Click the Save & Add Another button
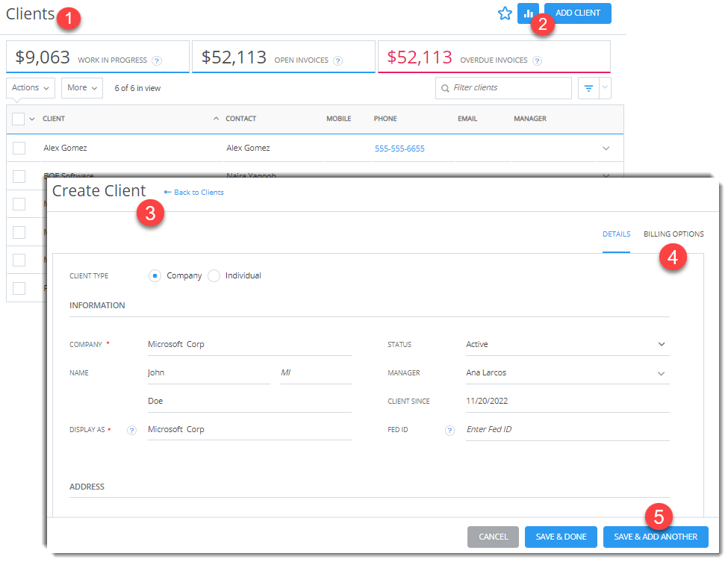 [656, 537]
